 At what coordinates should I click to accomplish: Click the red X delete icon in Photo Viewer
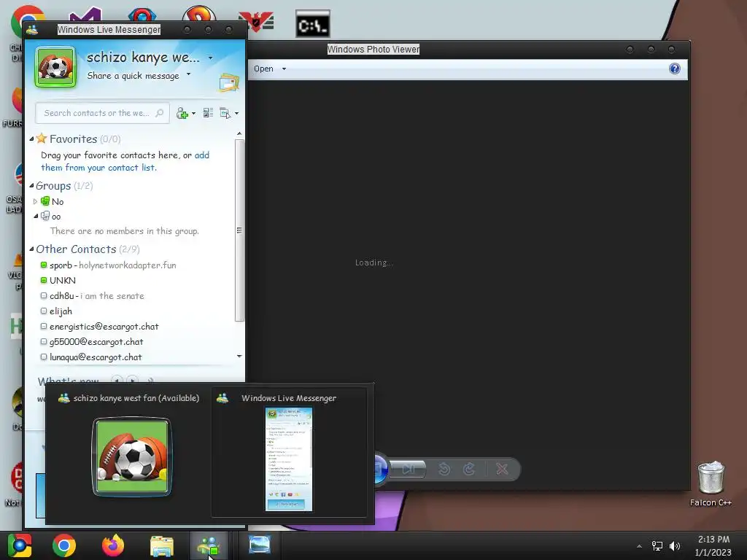[x=502, y=469]
